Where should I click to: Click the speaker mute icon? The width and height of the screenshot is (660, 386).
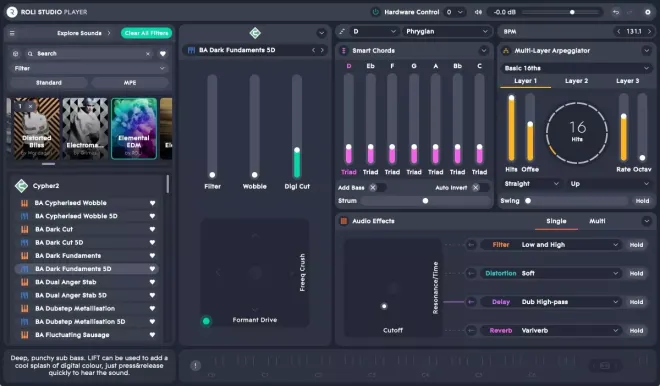tap(478, 12)
